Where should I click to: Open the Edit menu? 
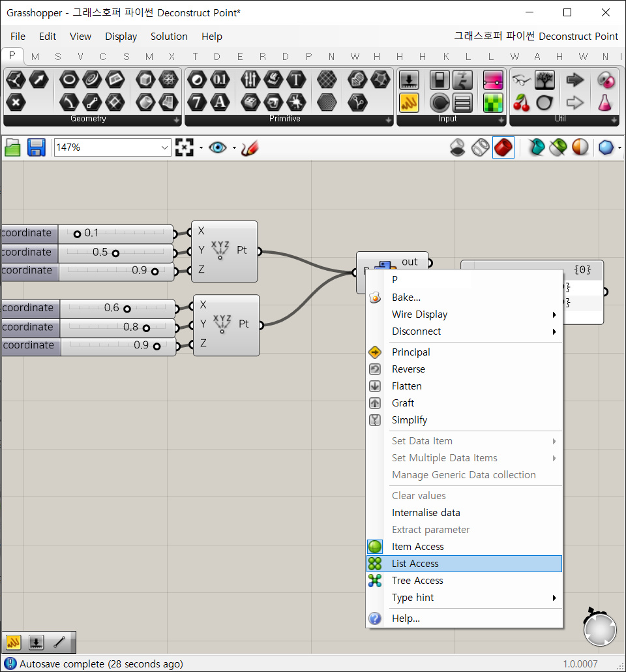(x=48, y=37)
